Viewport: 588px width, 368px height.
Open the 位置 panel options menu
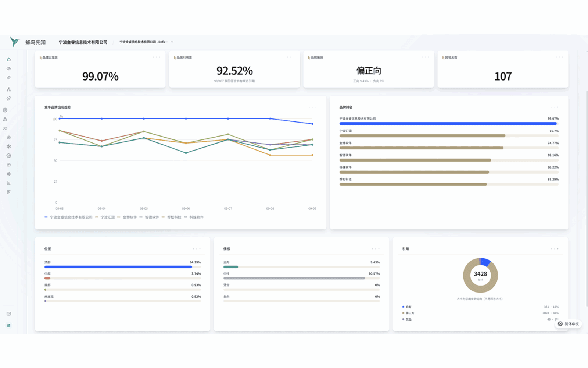click(x=197, y=249)
